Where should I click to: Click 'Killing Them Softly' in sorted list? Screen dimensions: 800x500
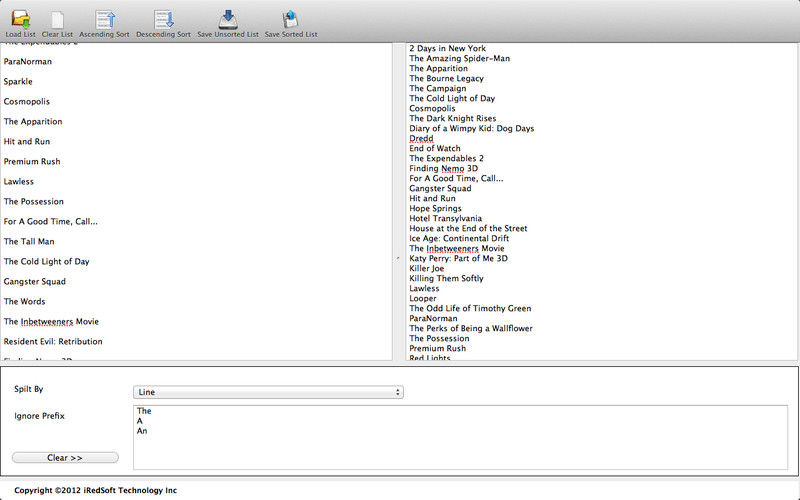pyautogui.click(x=446, y=279)
